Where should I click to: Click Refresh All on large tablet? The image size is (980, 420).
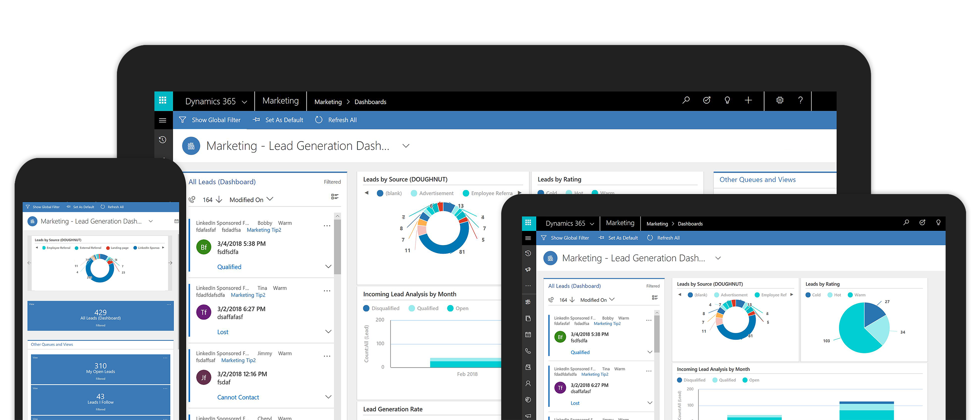pos(336,120)
